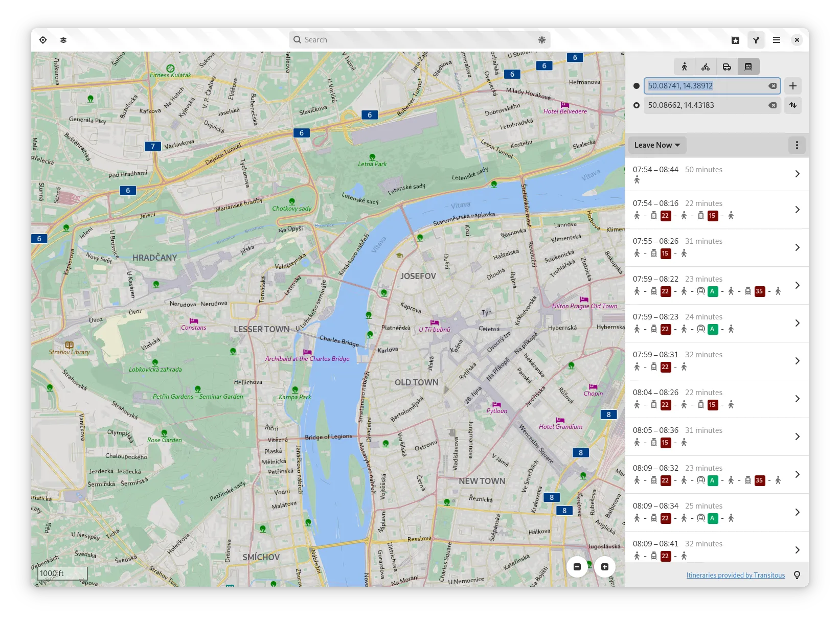This screenshot has width=840, height=621.
Task: Open the favorites bookmark icon
Action: (x=735, y=40)
